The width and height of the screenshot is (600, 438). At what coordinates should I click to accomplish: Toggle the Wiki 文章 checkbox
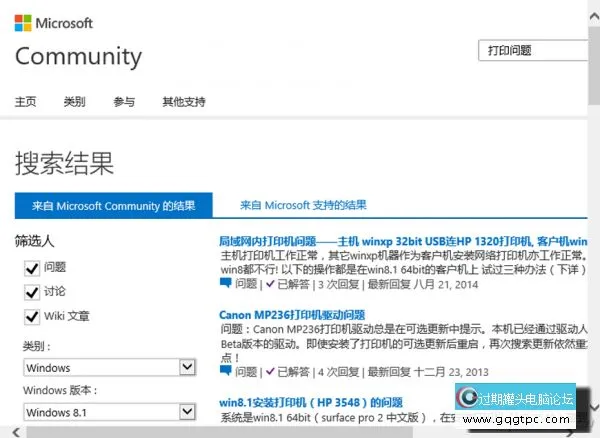tap(32, 317)
